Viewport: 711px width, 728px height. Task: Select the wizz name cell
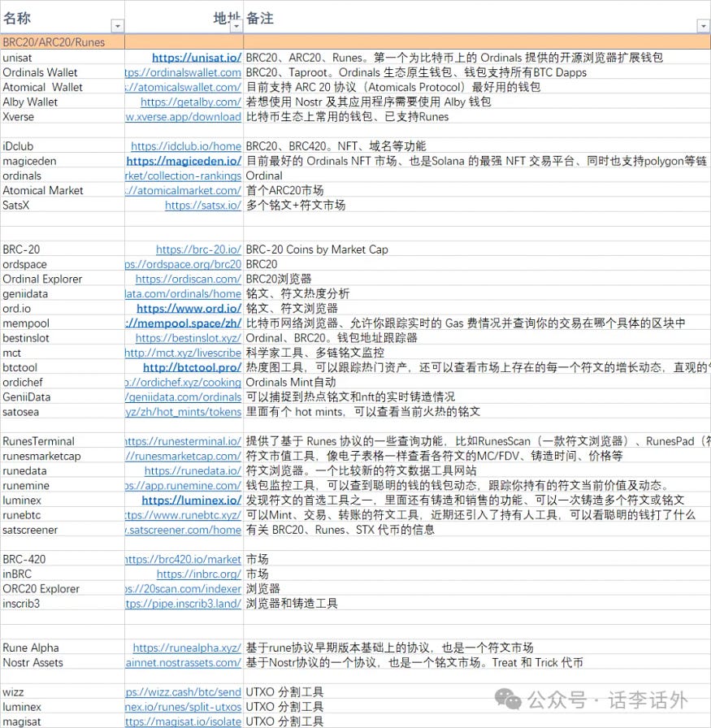coord(63,692)
